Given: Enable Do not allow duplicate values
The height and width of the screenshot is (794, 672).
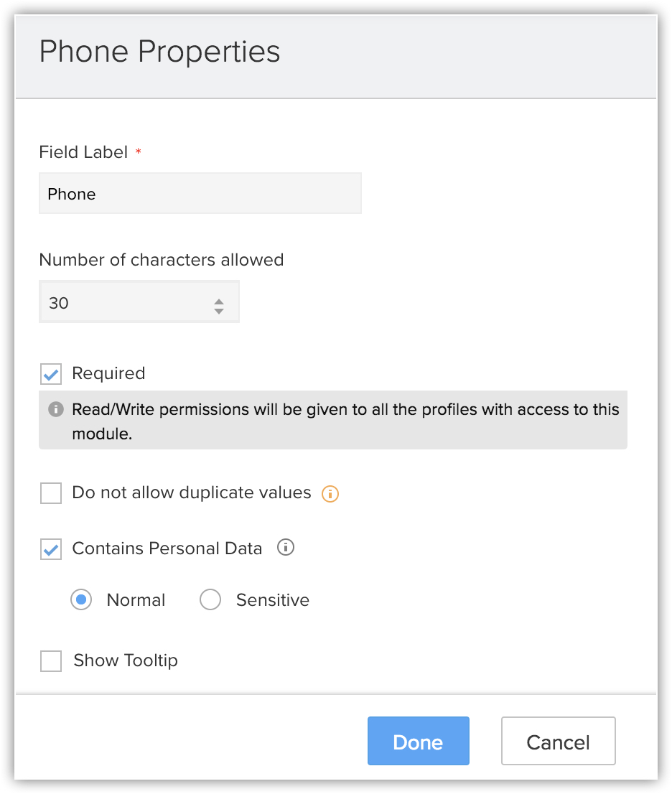Looking at the screenshot, I should point(51,493).
